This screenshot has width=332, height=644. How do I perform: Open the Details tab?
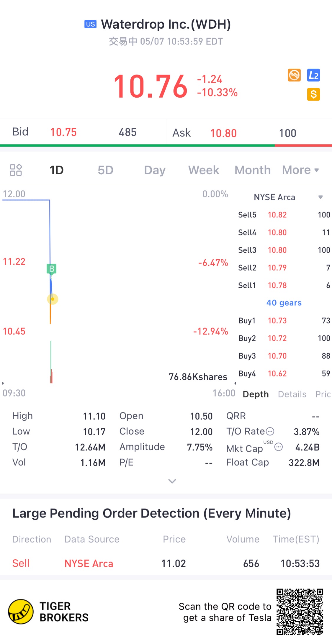[292, 394]
